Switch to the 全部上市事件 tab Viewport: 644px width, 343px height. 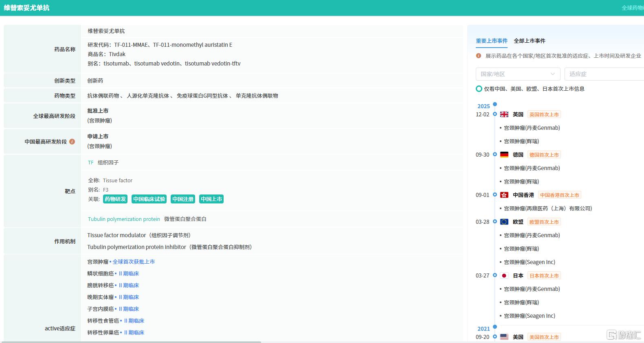[x=530, y=41]
